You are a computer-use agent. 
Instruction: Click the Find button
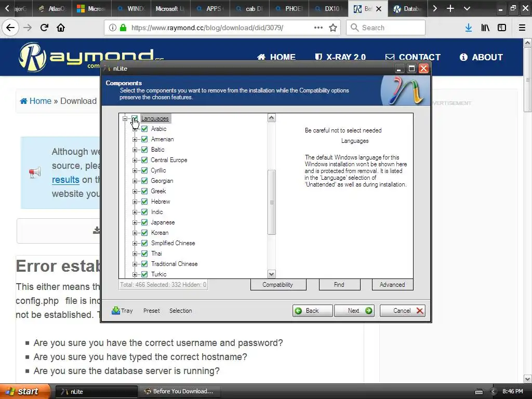point(339,285)
